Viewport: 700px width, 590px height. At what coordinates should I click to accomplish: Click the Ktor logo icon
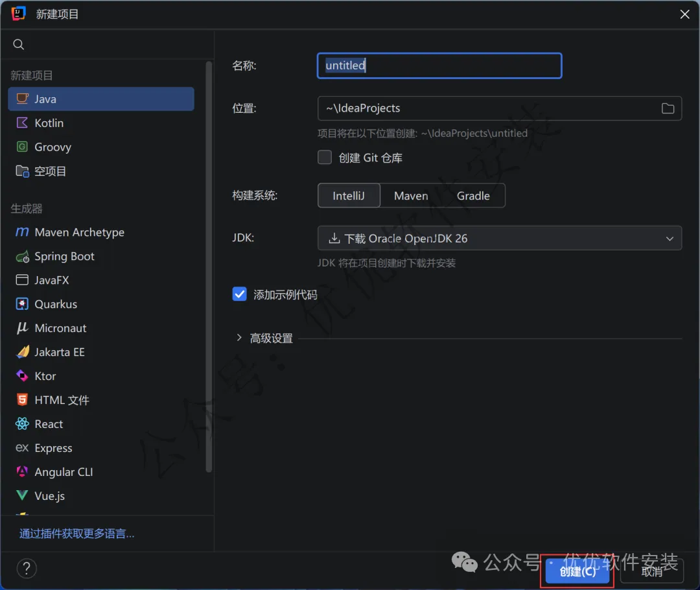(x=22, y=376)
